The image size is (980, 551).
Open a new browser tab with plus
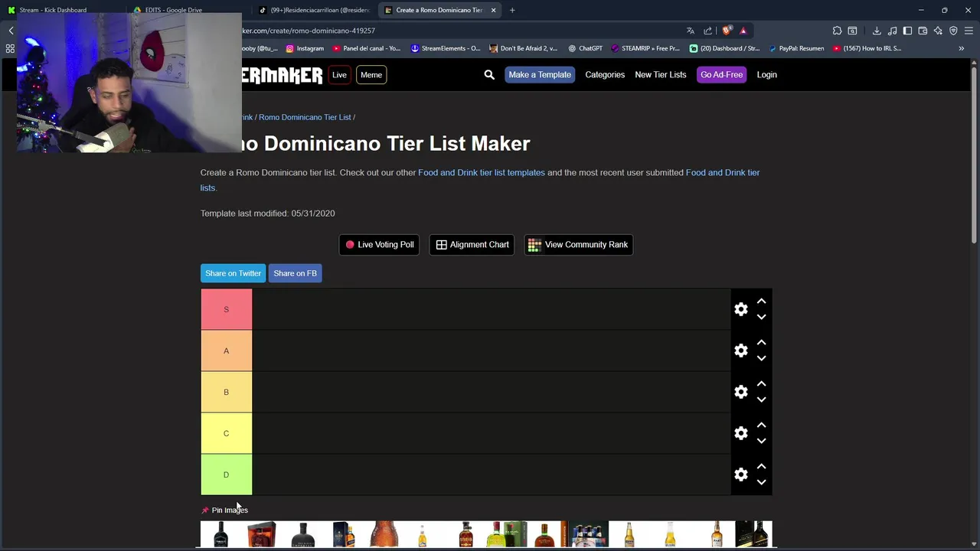(512, 10)
